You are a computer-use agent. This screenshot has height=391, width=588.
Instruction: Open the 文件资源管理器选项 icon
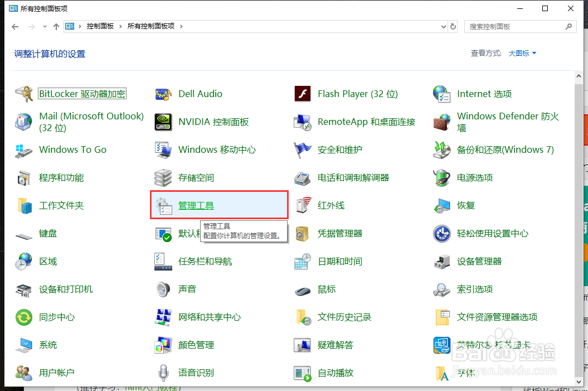pos(442,317)
